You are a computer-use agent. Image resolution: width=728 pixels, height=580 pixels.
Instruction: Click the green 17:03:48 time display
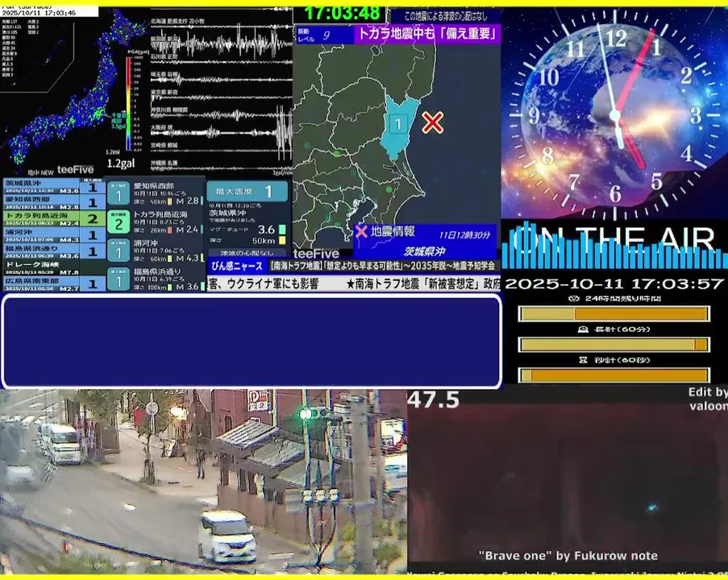[x=341, y=14]
